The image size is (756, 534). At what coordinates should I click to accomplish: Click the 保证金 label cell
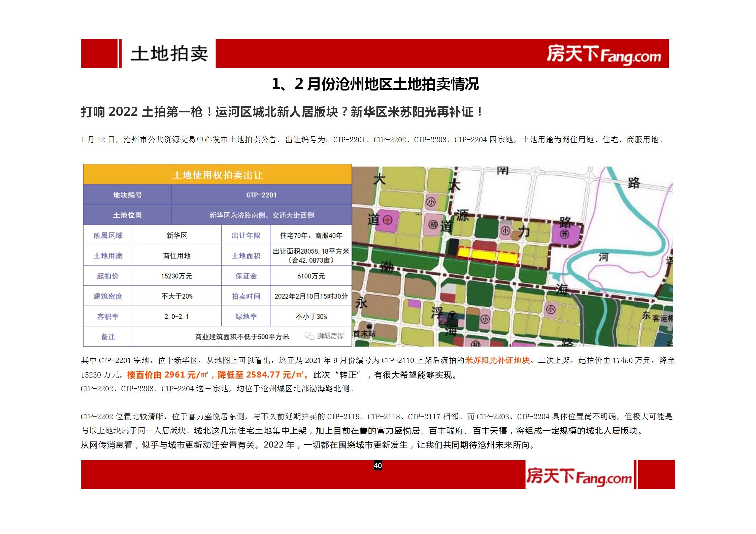click(246, 276)
